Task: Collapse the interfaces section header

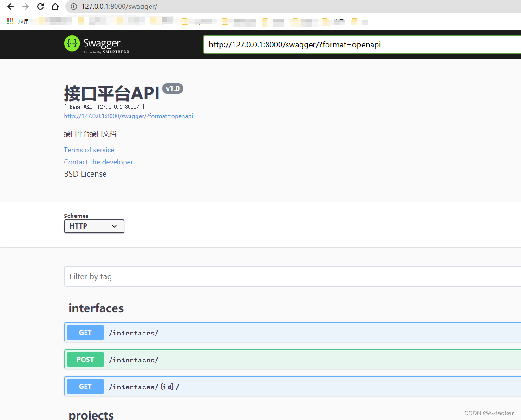Action: [96, 308]
